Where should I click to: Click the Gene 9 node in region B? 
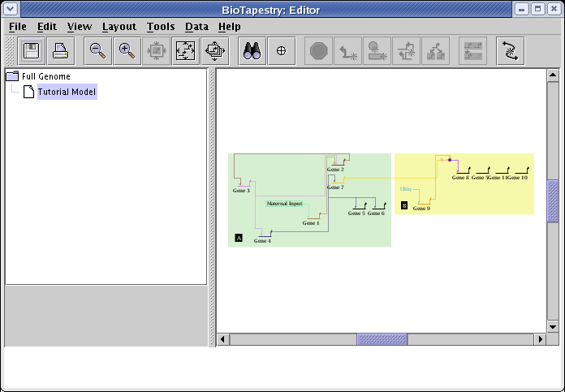point(421,208)
